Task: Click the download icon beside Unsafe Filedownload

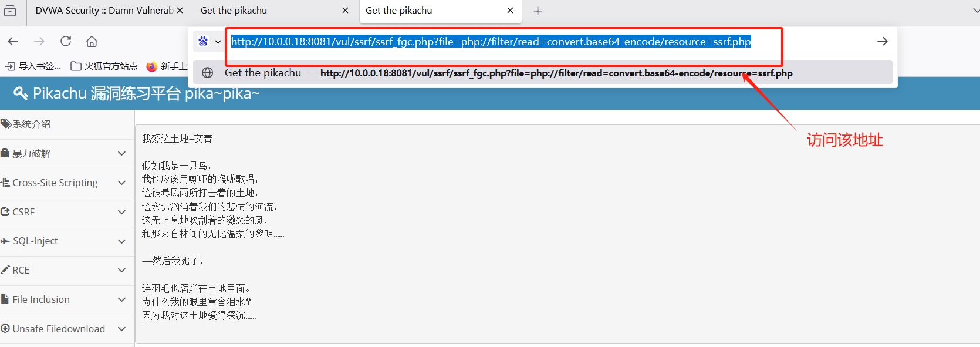Action: tap(5, 328)
